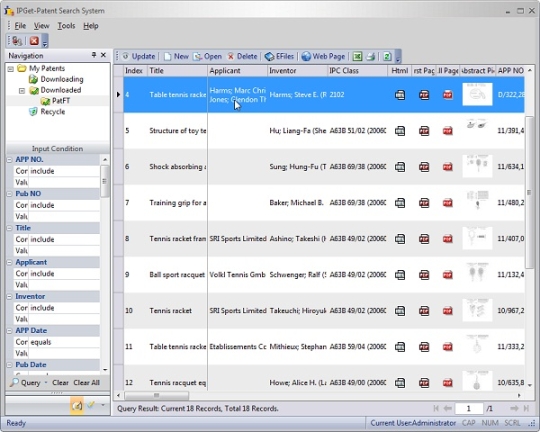
Task: Click the page number input field
Action: (468, 409)
